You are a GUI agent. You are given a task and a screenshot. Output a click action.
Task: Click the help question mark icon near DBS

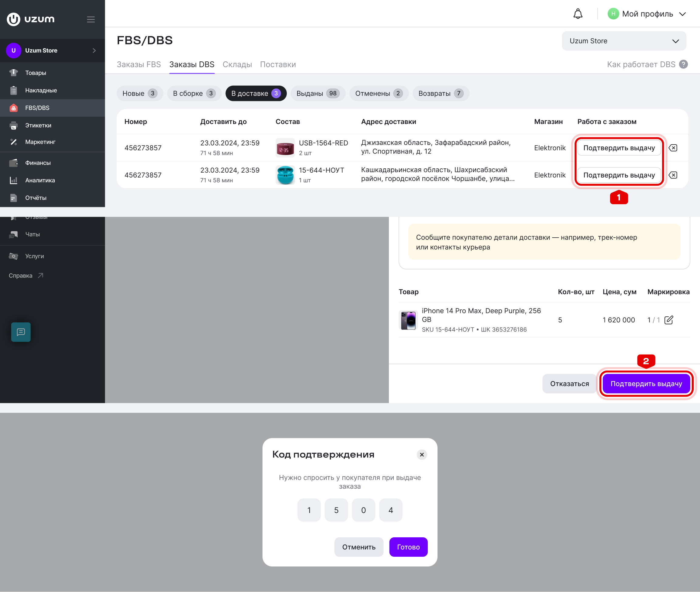click(683, 64)
